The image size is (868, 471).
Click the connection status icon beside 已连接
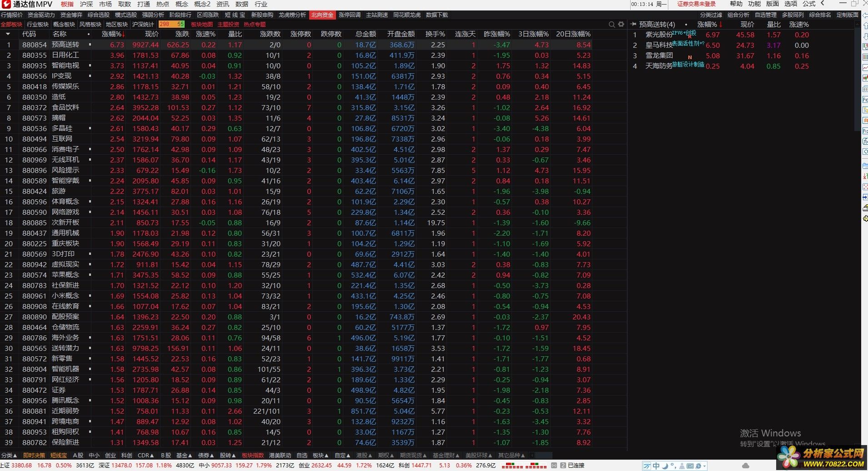click(x=563, y=466)
